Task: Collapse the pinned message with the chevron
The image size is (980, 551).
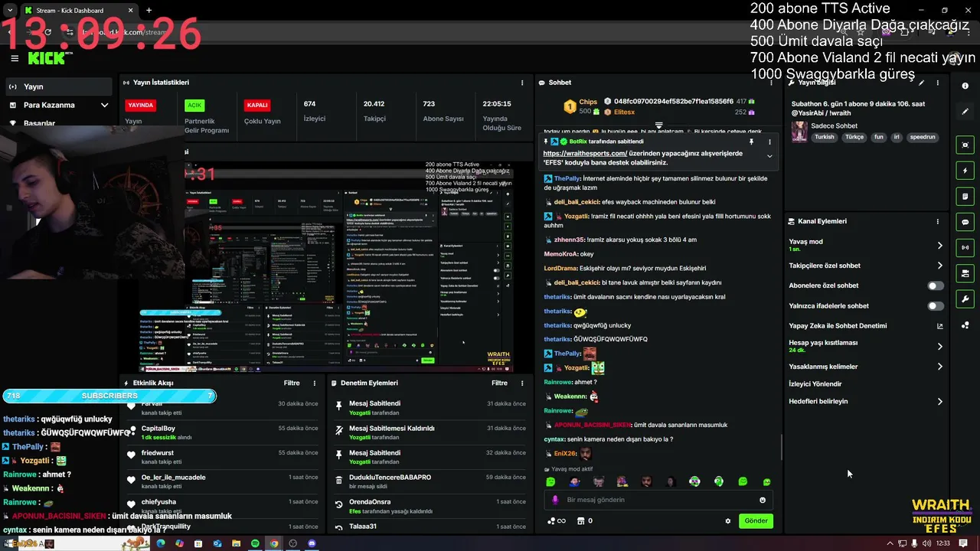Action: (769, 156)
